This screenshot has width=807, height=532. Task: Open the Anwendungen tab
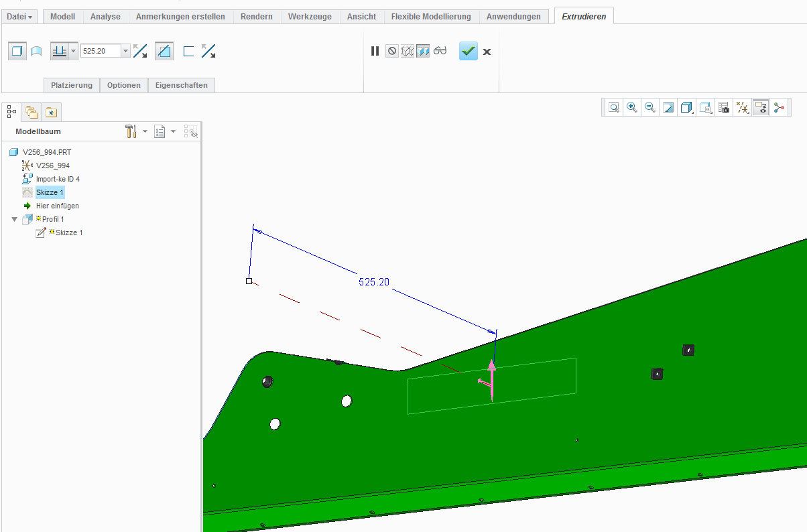513,17
